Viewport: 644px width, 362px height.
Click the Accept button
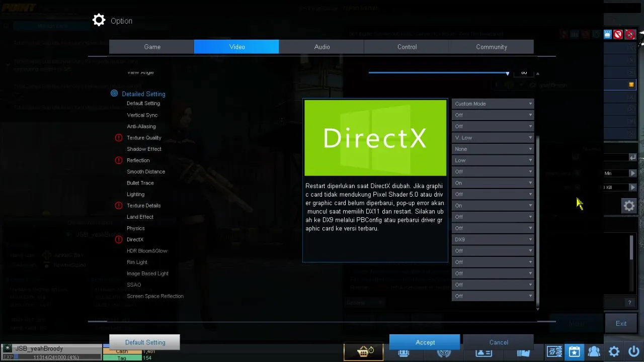coord(425,342)
